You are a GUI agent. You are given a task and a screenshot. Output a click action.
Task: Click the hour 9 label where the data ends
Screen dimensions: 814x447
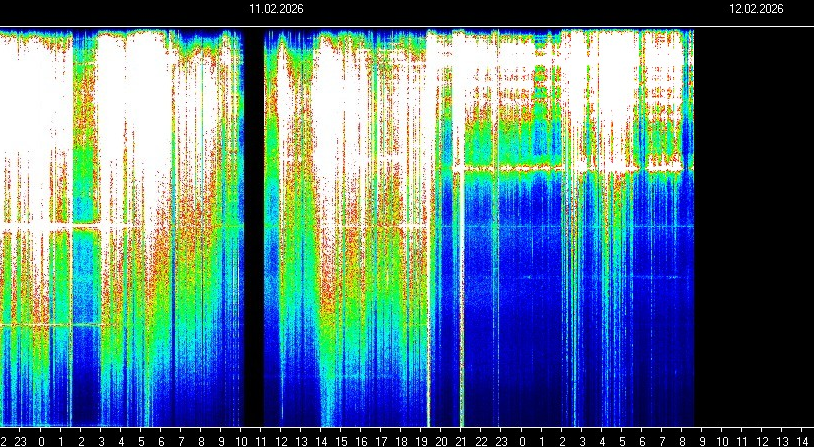tap(702, 440)
